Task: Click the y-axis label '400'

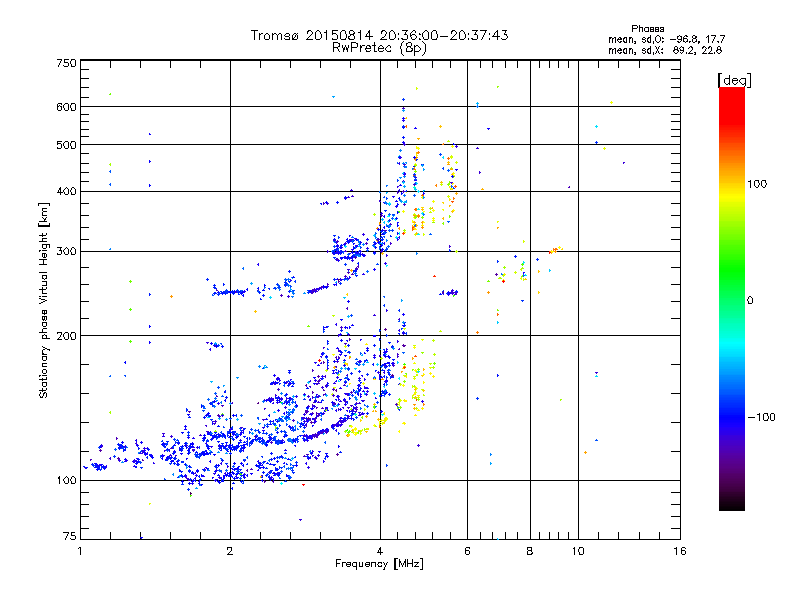Action: coord(66,191)
